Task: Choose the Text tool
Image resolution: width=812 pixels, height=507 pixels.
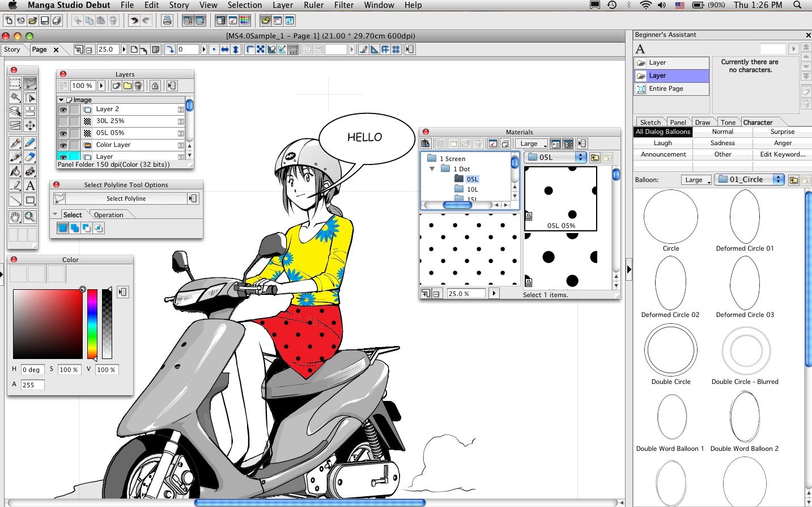Action: (30, 185)
